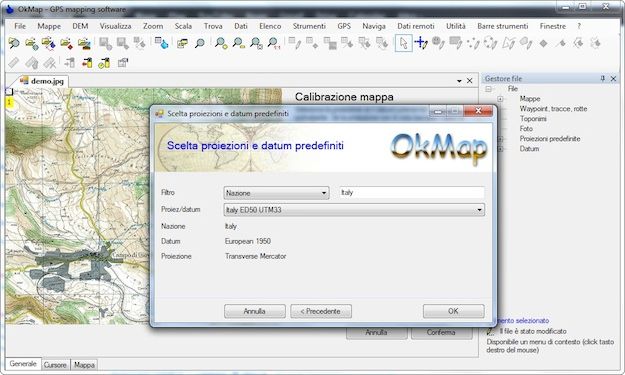
Task: Close the demo.jpg document tab
Action: click(x=470, y=81)
